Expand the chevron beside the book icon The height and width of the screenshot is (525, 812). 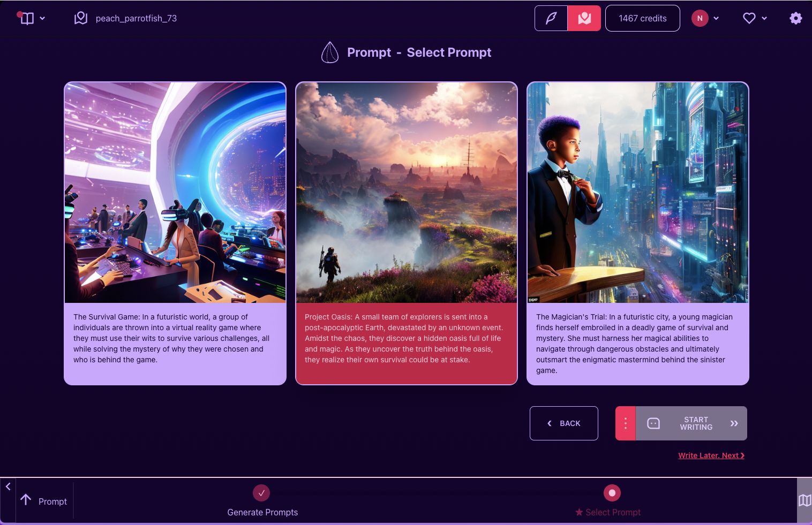tap(42, 18)
